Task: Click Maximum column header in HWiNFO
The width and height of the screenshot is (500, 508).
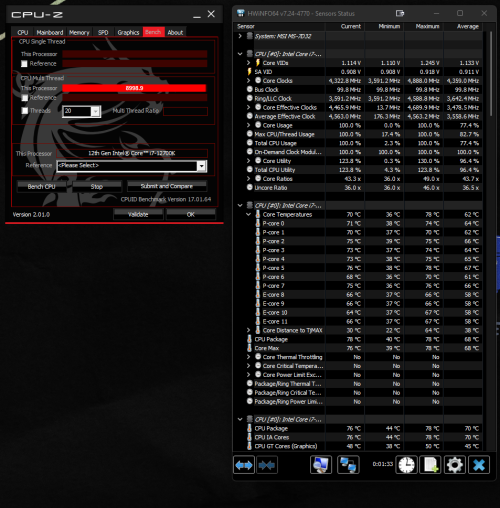Action: pos(424,26)
